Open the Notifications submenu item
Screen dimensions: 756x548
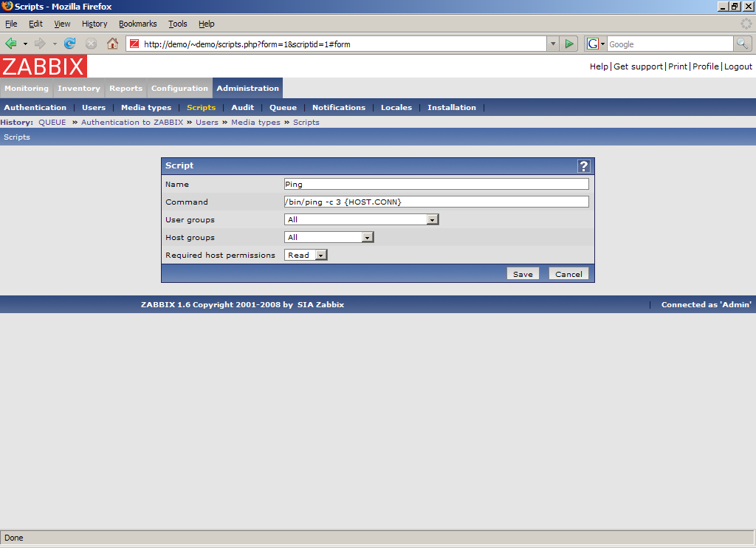(x=339, y=108)
